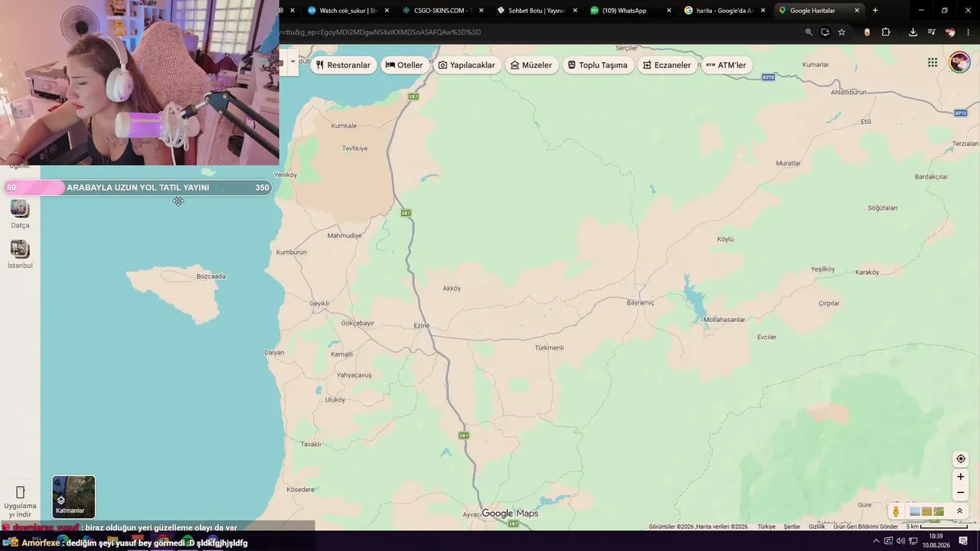Image resolution: width=980 pixels, height=551 pixels.
Task: Click the Bozcaada label on the map
Action: 211,276
